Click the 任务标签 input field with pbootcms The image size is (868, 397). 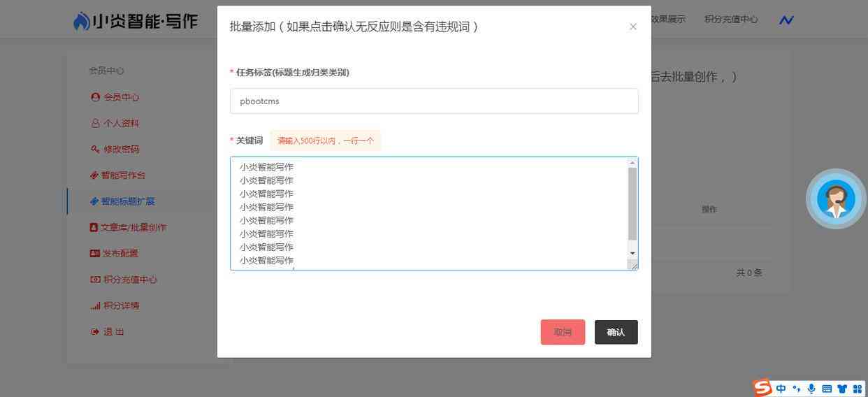[434, 101]
